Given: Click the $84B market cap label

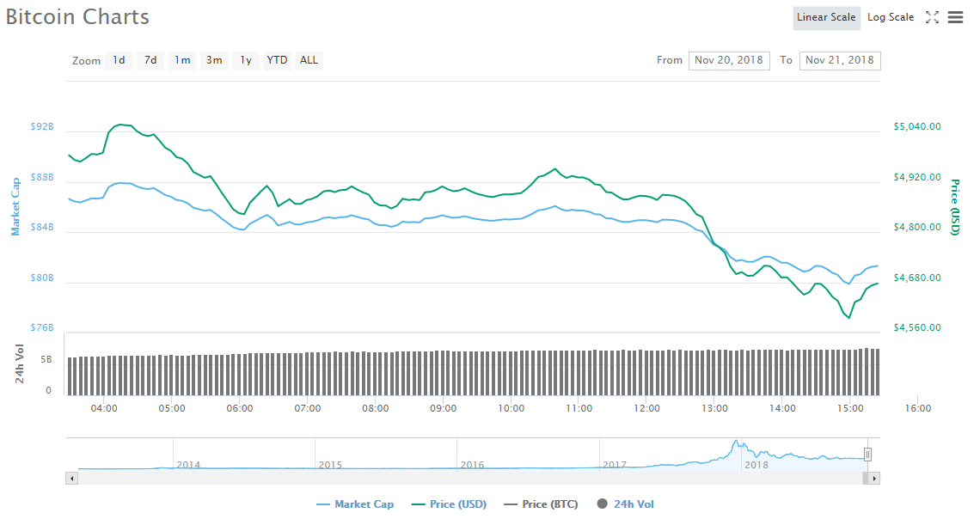Looking at the screenshot, I should [x=42, y=228].
